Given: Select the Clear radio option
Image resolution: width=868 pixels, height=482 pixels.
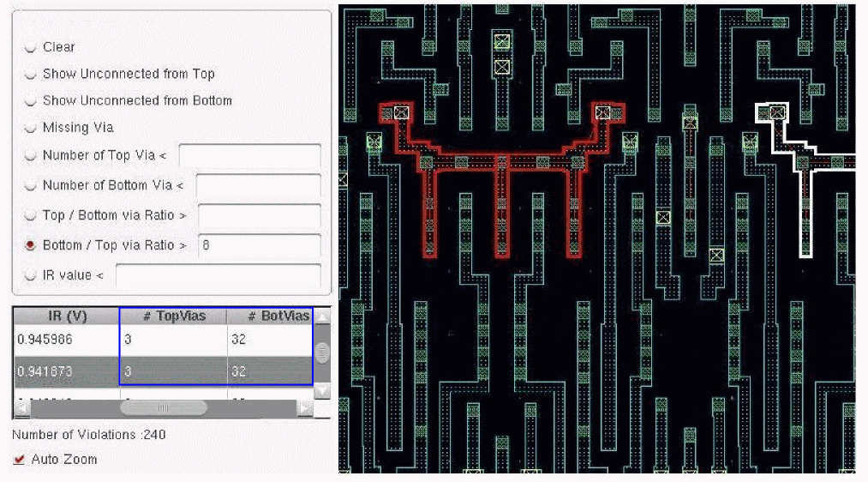Looking at the screenshot, I should tap(31, 48).
